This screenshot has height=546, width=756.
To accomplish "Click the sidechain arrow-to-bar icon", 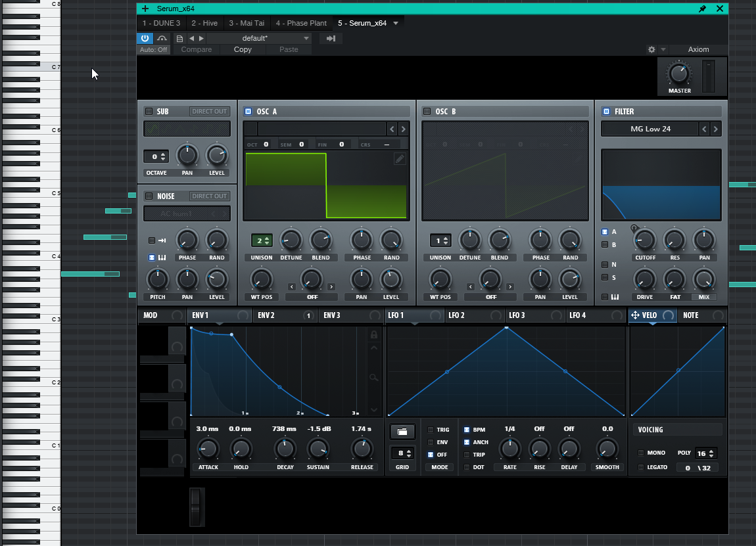I will tap(331, 39).
